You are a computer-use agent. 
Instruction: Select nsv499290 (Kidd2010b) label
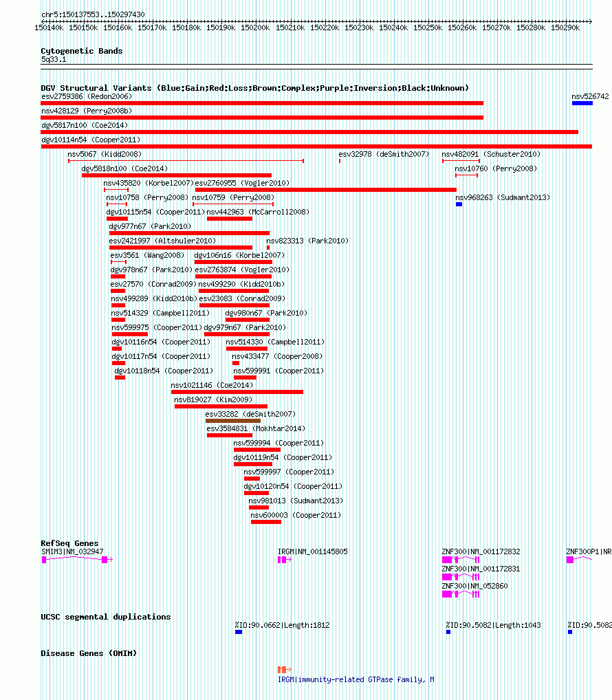click(x=241, y=284)
